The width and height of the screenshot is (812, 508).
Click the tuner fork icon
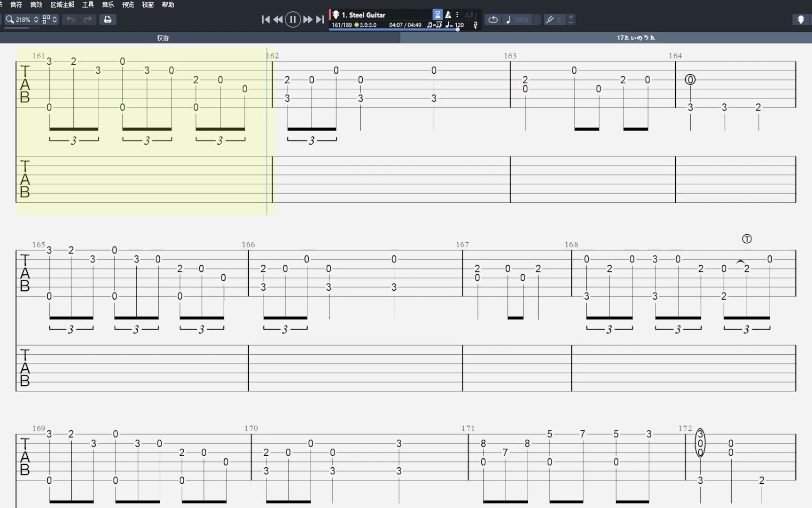click(549, 19)
